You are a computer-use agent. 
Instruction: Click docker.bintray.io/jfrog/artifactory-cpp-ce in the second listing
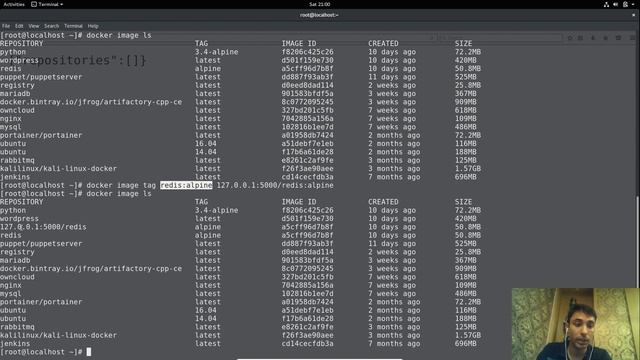[91, 269]
